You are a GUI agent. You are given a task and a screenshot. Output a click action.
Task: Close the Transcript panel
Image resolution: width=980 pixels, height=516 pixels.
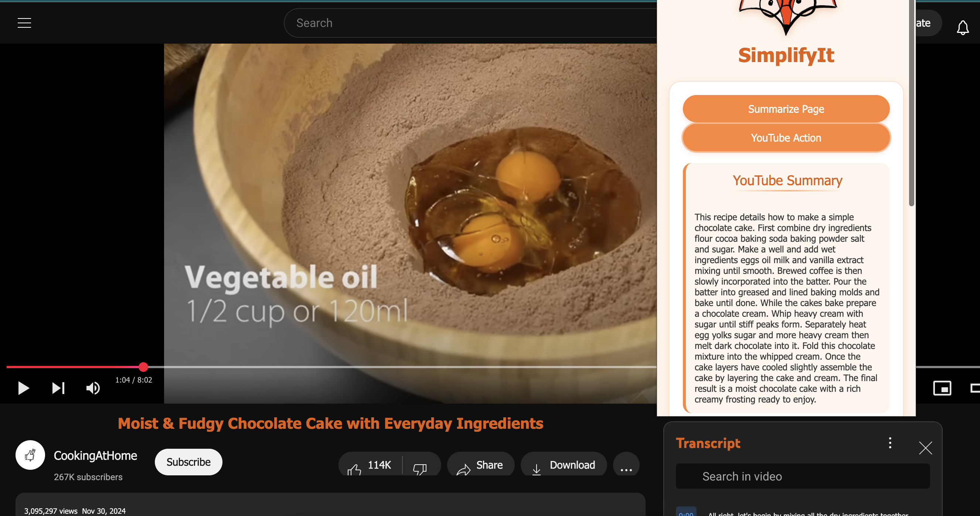pos(925,448)
